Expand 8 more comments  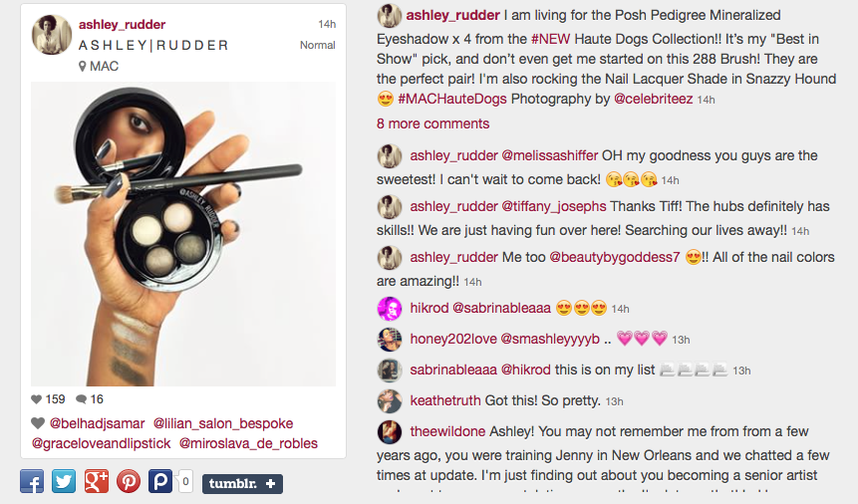[432, 124]
